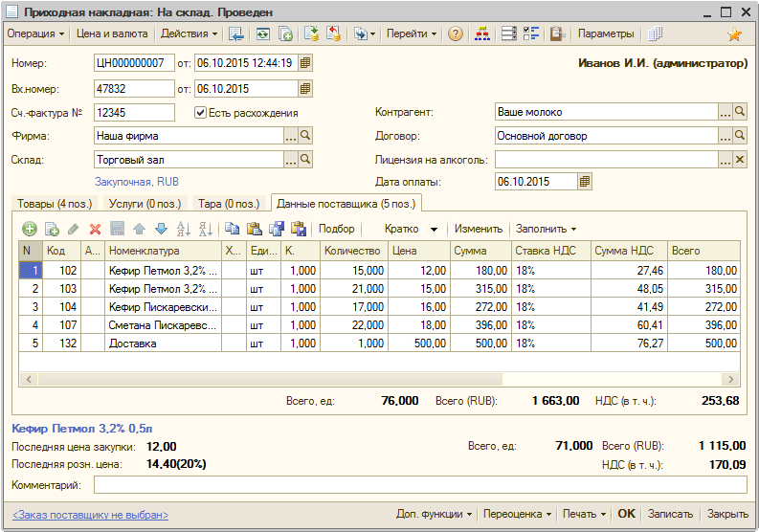The image size is (759, 532).
Task: Click the Записать button
Action: tap(670, 514)
